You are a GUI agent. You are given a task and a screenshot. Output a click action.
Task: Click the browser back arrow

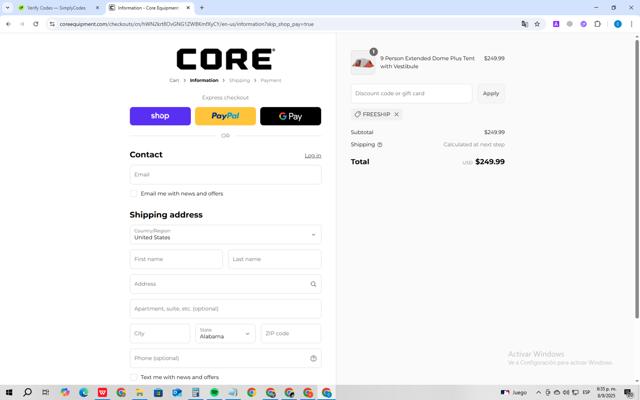pyautogui.click(x=8, y=24)
